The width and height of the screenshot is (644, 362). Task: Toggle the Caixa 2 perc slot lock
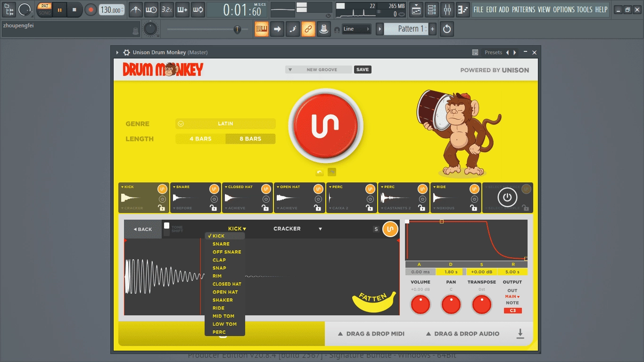pyautogui.click(x=369, y=208)
